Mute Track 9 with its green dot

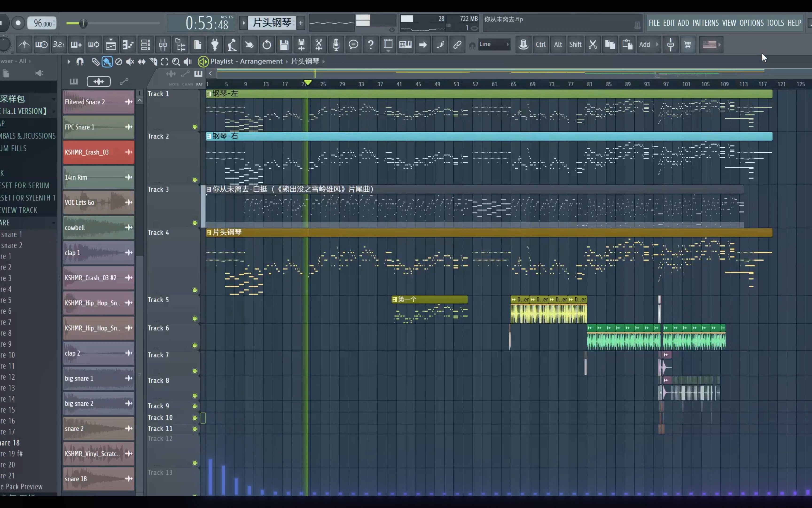[x=195, y=406]
